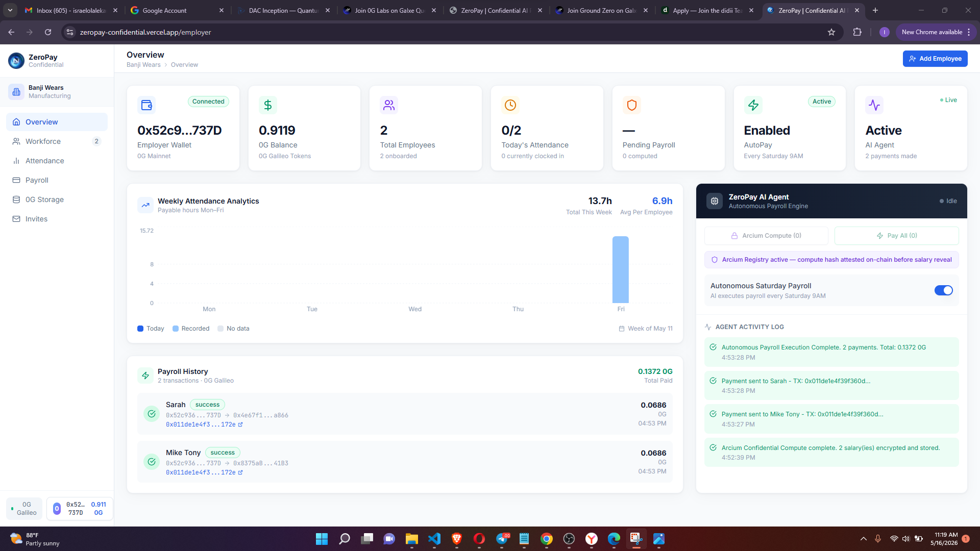Click the 0G Galileo network button
Image resolution: width=980 pixels, height=551 pixels.
[24, 509]
